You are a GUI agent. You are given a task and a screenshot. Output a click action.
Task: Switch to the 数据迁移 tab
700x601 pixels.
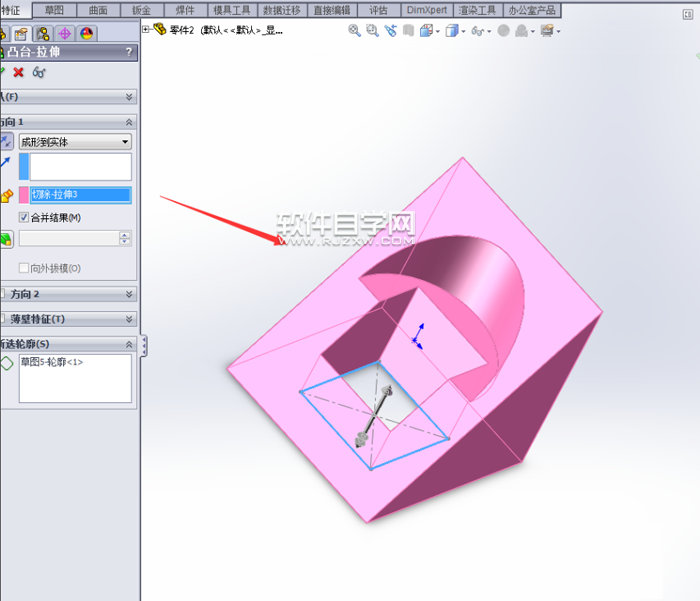[x=282, y=10]
